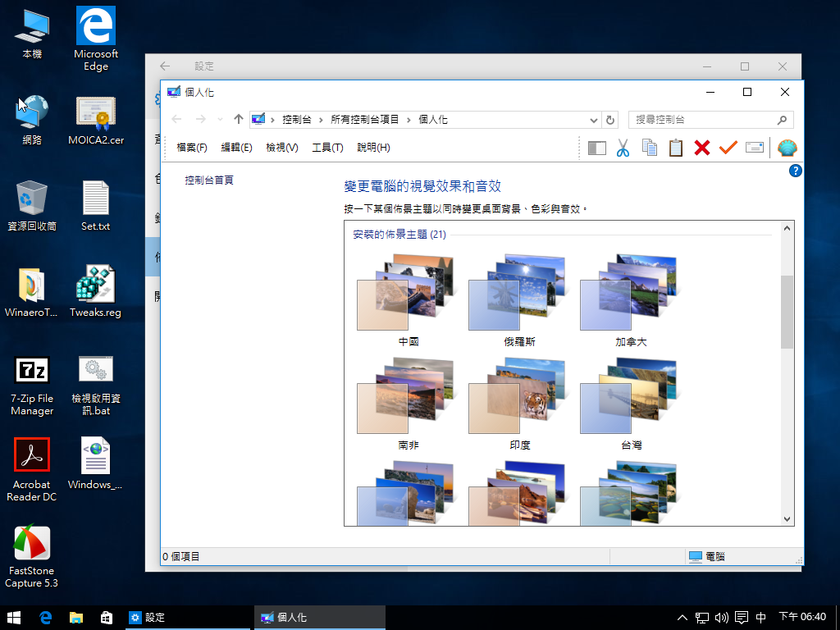Click the 控制台首頁 link
Screen dimensions: 840x630
[x=209, y=180]
